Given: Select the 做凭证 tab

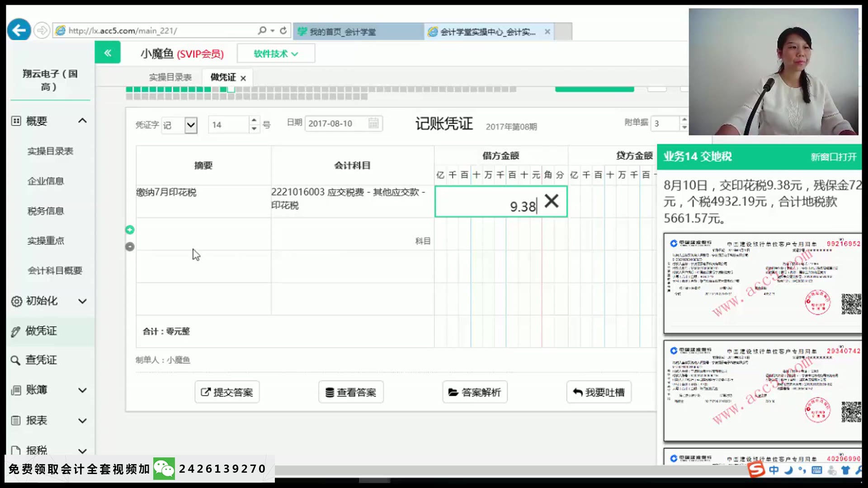Looking at the screenshot, I should [x=223, y=77].
